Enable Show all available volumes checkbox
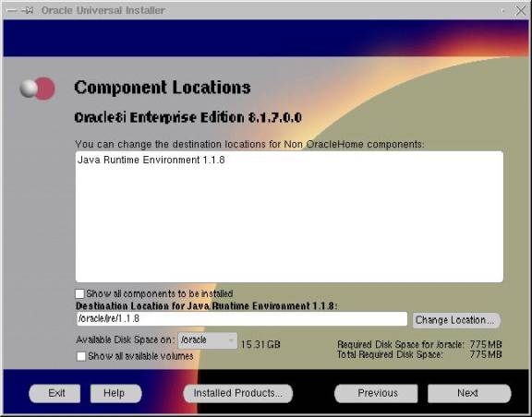 [x=81, y=356]
